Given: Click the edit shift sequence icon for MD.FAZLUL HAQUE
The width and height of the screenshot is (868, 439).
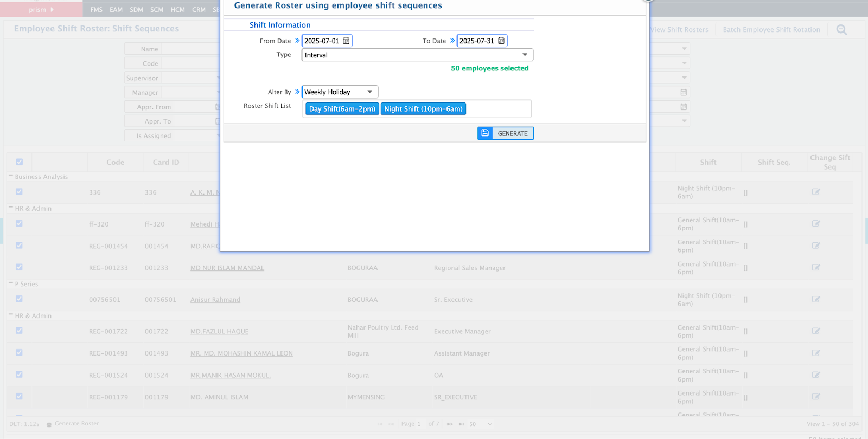Looking at the screenshot, I should point(816,331).
